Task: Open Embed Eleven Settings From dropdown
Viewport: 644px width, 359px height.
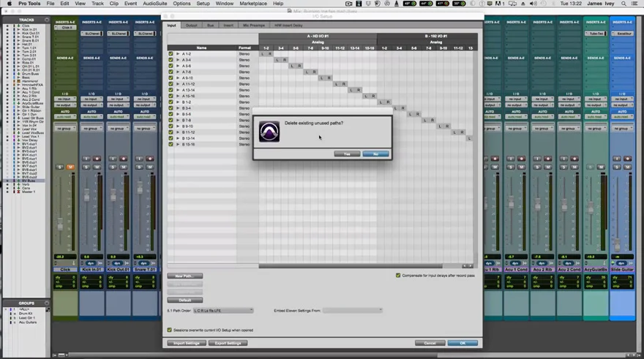Action: click(x=353, y=311)
